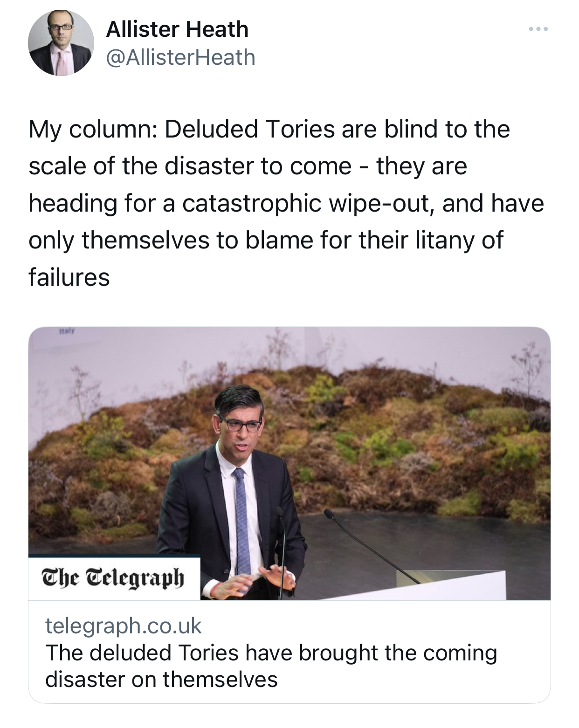Open the telegraph.co.uk domain link
The image size is (579, 728).
(124, 625)
